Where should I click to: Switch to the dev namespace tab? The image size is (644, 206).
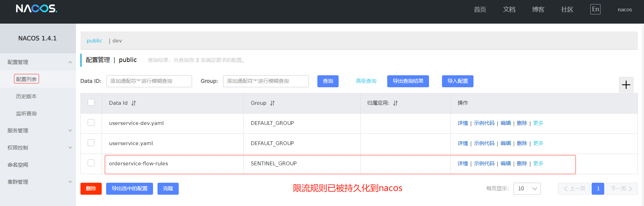pos(117,40)
